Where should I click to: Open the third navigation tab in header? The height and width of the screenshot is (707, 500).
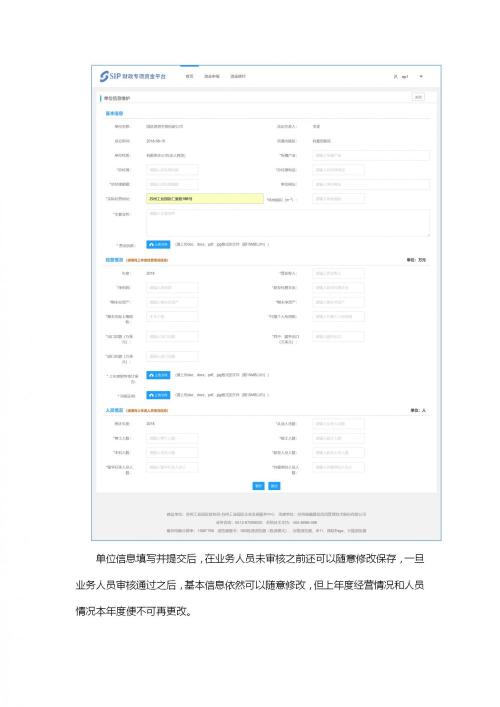click(x=238, y=76)
